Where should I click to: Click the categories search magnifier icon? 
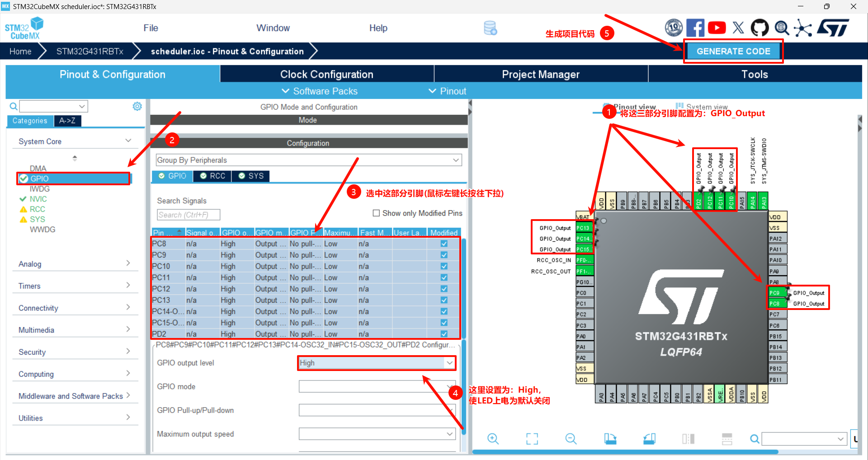pos(14,106)
